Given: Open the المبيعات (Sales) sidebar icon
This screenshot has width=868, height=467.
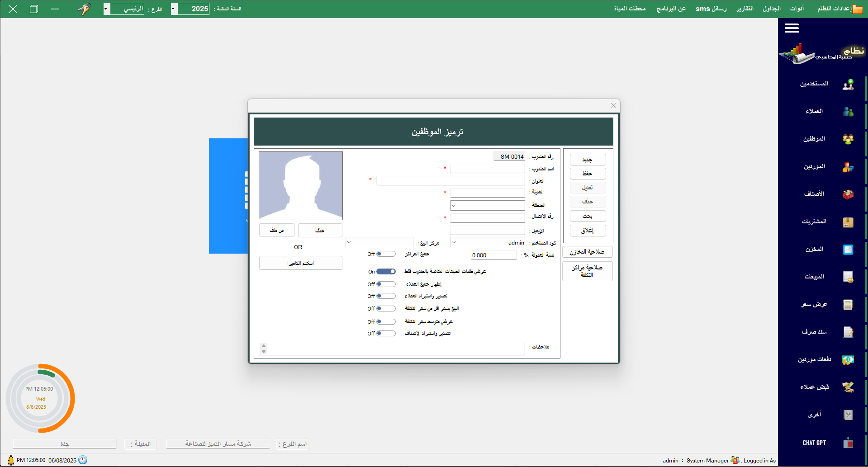Looking at the screenshot, I should pyautogui.click(x=848, y=277).
